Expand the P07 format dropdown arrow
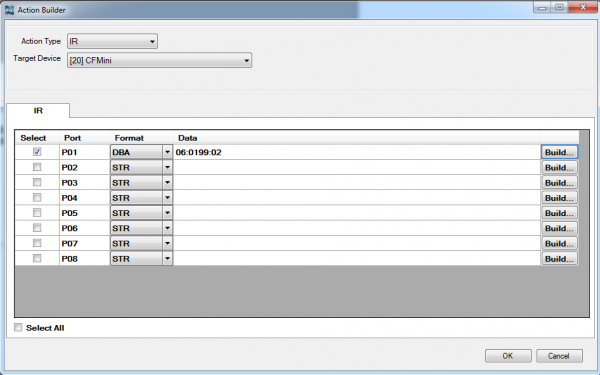This screenshot has height=375, width=600. click(x=167, y=243)
